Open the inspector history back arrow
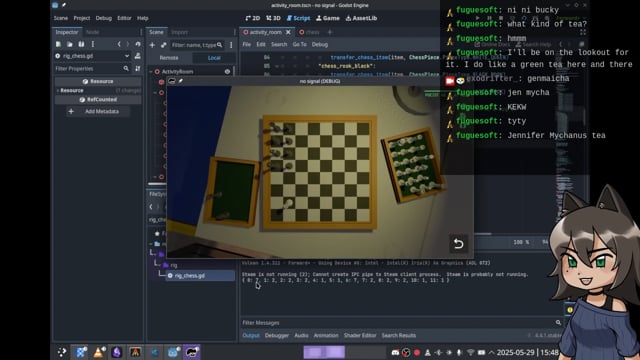The height and width of the screenshot is (360, 640). 119,44
